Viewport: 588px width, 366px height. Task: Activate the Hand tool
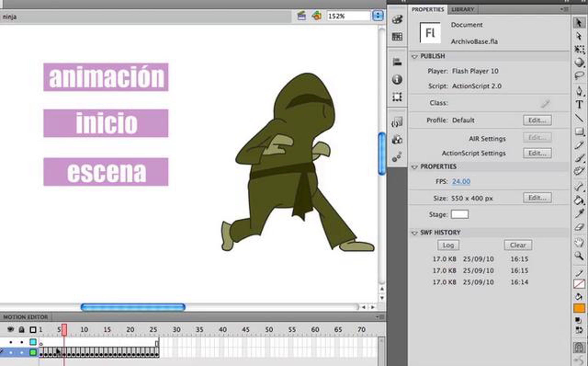(x=579, y=243)
